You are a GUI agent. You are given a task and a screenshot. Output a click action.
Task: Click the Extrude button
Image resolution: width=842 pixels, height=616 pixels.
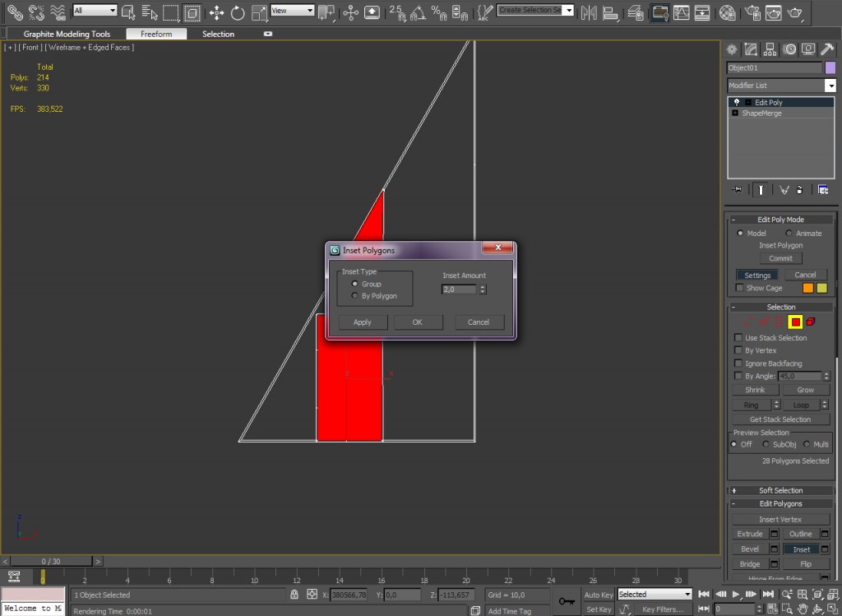[750, 534]
